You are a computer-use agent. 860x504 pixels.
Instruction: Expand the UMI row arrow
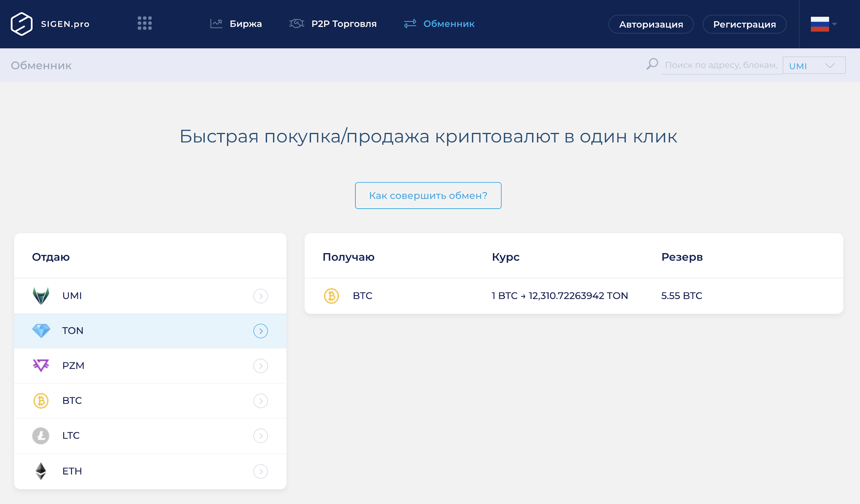pyautogui.click(x=260, y=296)
